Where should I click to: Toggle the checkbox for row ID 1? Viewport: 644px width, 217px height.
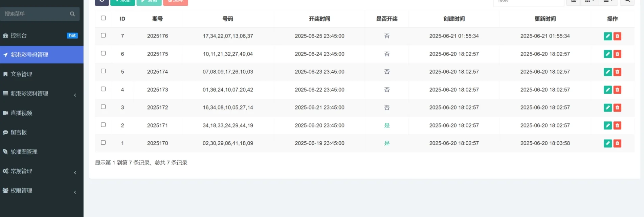[x=103, y=143]
